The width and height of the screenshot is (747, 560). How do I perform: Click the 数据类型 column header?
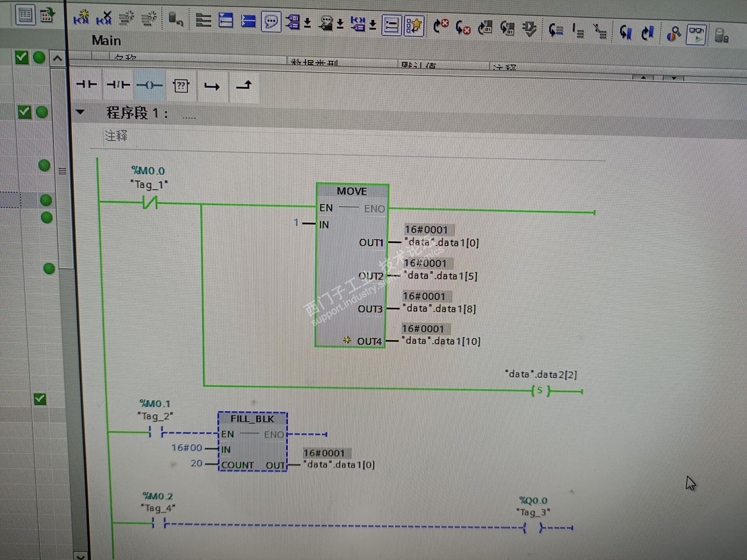(314, 63)
